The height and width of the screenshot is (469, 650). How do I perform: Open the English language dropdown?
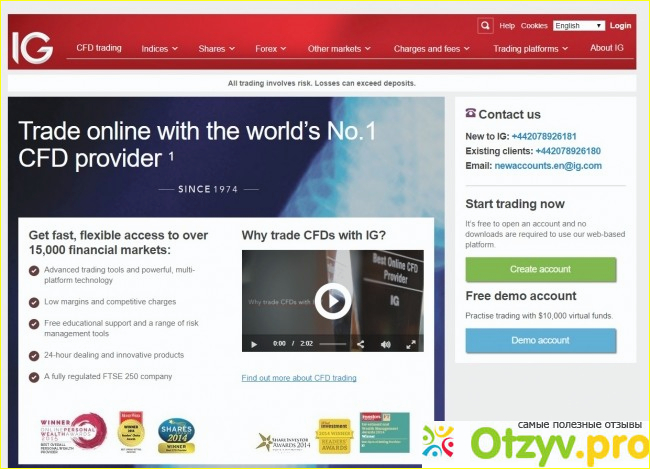coord(579,26)
